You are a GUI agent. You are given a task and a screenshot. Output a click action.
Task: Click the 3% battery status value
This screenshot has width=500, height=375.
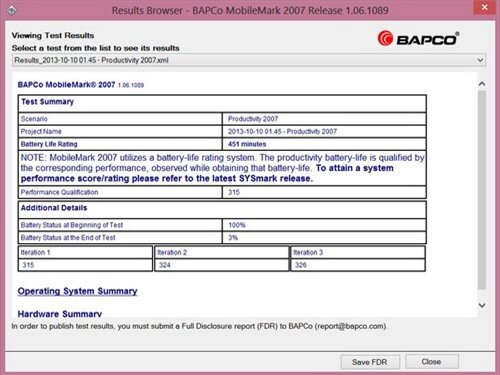pos(233,238)
